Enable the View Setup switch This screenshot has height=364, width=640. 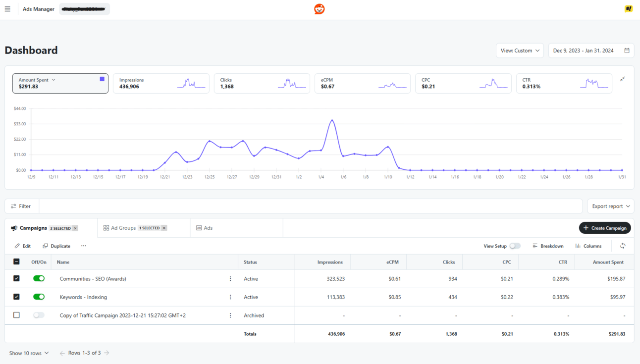tap(515, 246)
